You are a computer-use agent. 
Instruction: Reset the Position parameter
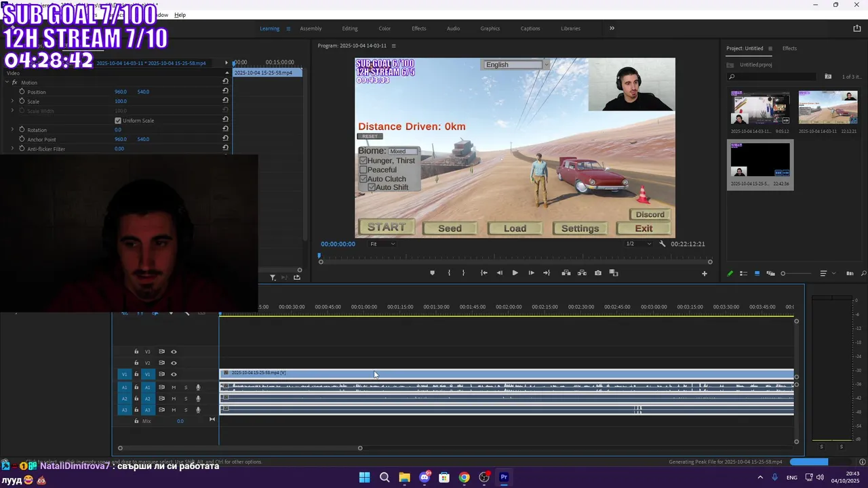coord(225,91)
